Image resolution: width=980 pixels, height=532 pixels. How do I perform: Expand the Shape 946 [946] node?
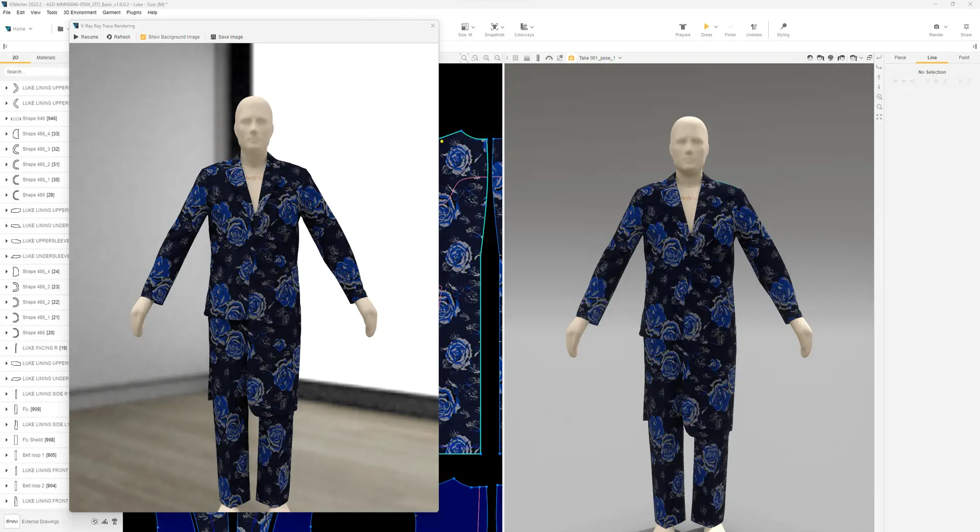[x=7, y=118]
